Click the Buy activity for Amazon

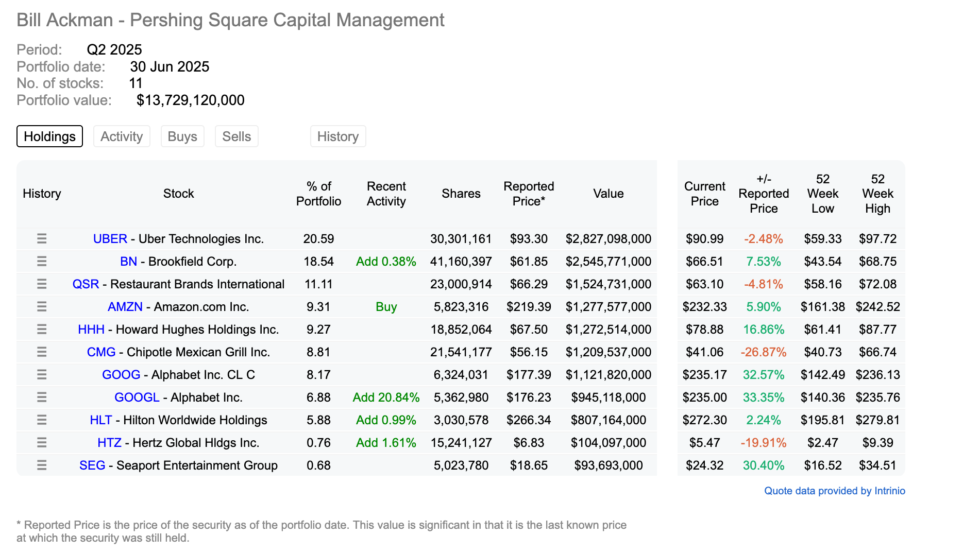(x=386, y=307)
